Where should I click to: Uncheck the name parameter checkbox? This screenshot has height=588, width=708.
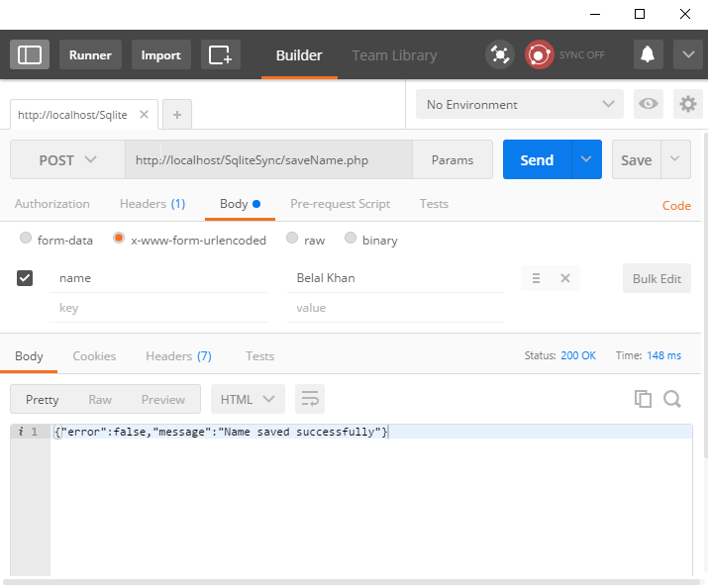coord(26,278)
